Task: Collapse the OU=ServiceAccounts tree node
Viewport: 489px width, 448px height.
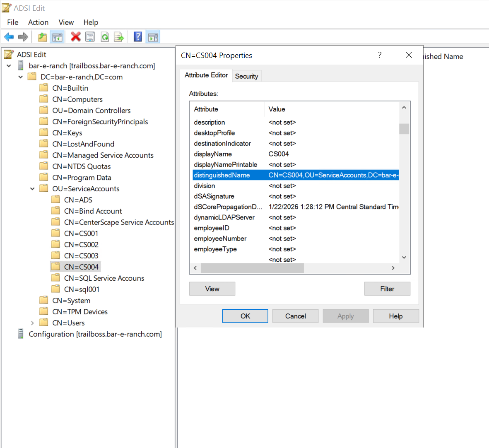Action: [32, 189]
